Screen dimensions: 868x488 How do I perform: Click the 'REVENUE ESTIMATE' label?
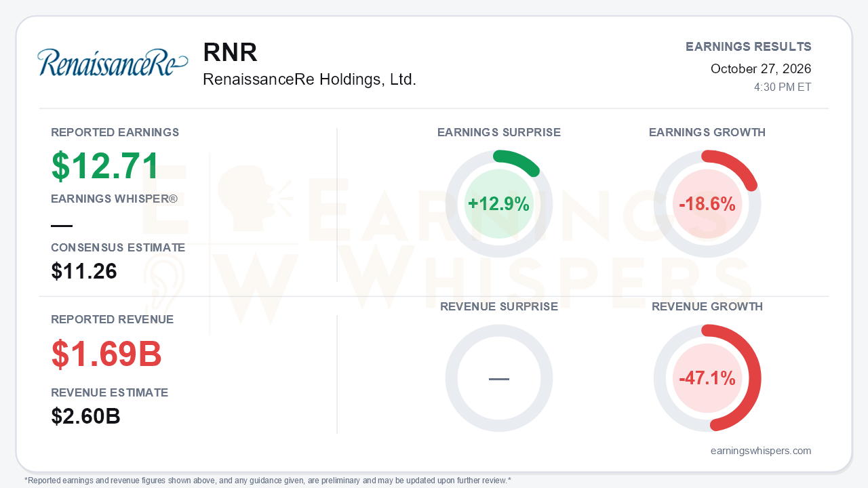pos(110,392)
